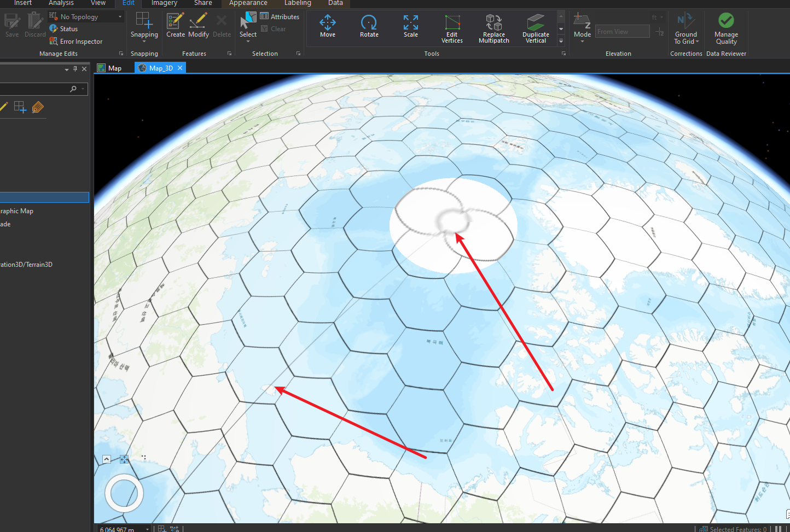Switch to the Labeling ribbon tab
This screenshot has width=790, height=532.
coord(298,3)
